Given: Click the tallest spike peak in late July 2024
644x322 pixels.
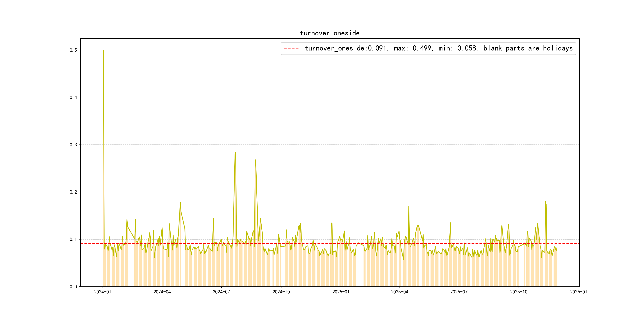Looking at the screenshot, I should click(x=236, y=152).
